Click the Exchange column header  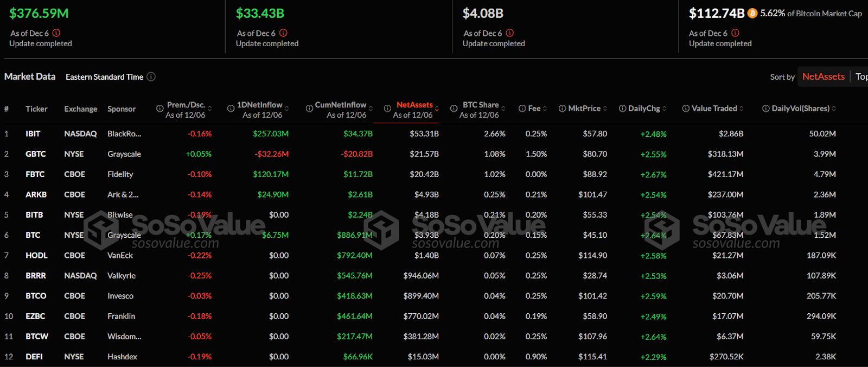pyautogui.click(x=81, y=109)
